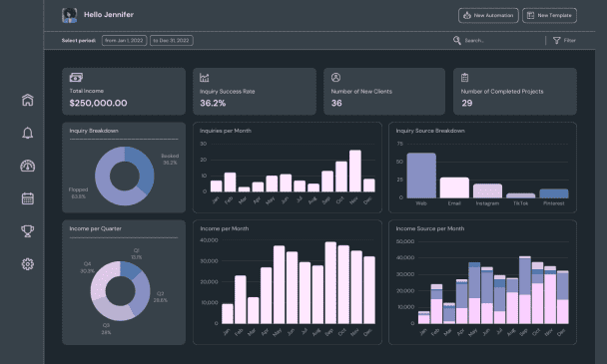Click the Number of New Clients label
Screen dimensions: 607x364
tap(361, 92)
